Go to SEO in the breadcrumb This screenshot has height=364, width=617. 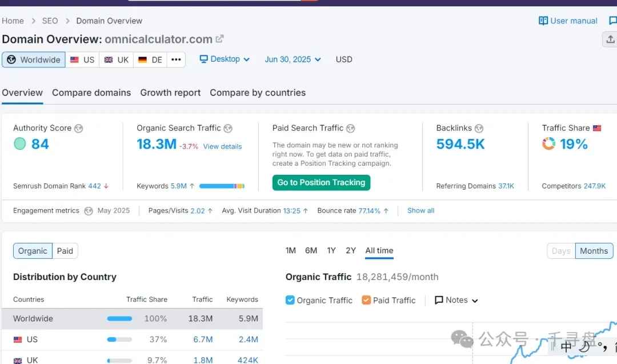coord(50,21)
